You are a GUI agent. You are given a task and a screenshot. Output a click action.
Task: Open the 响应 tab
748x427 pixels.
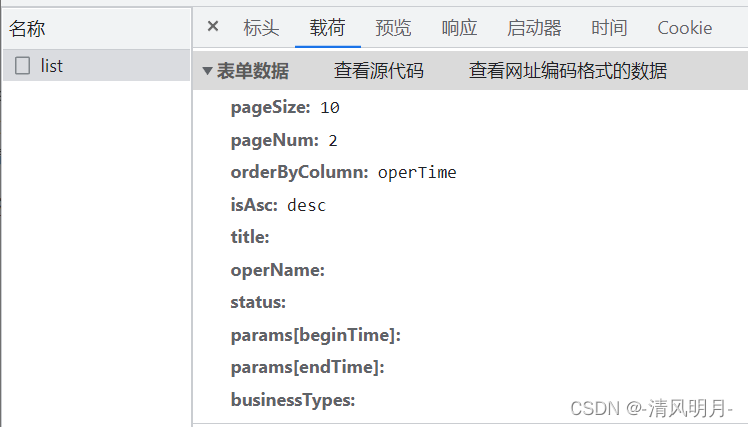pos(459,28)
